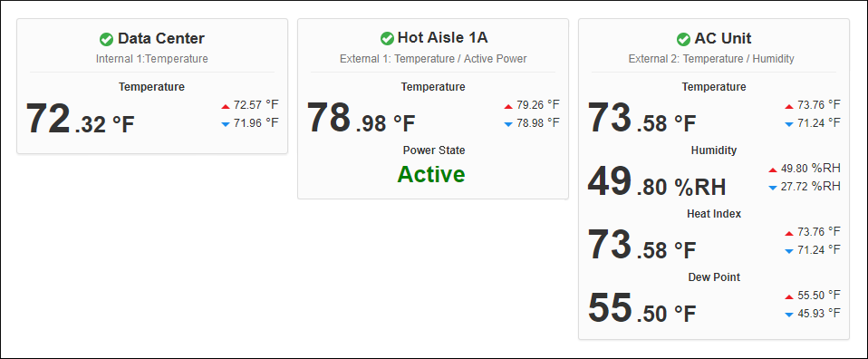
Task: Click the blue down arrow beside 71.96 °F
Action: [x=226, y=125]
